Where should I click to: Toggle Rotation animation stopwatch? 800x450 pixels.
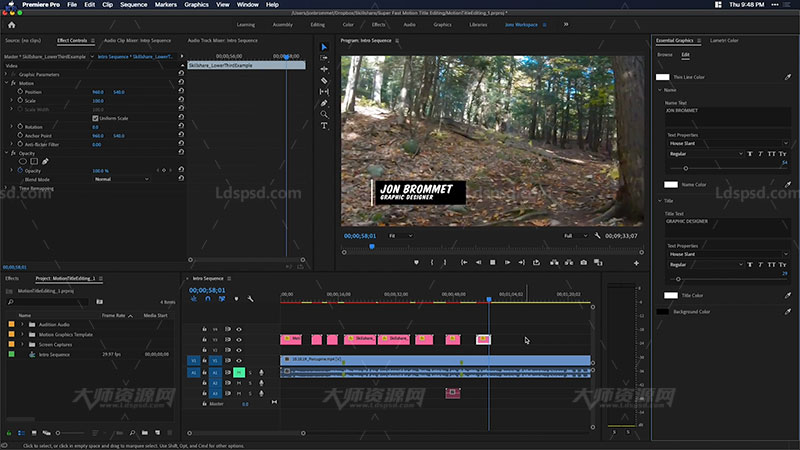(x=20, y=127)
